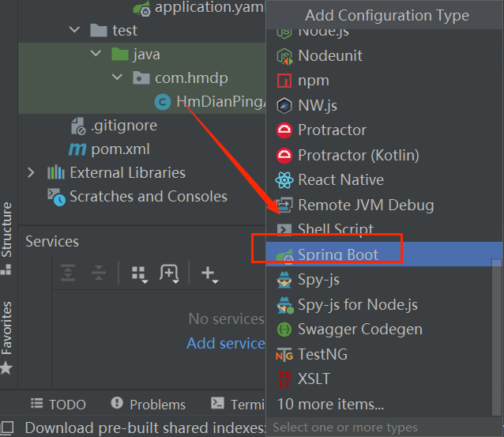The image size is (504, 437).
Task: Select Spring Boot configuration type
Action: (x=384, y=254)
